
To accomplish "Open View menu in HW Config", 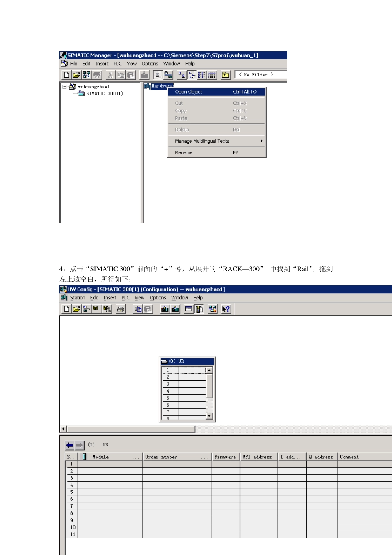I will (x=139, y=298).
